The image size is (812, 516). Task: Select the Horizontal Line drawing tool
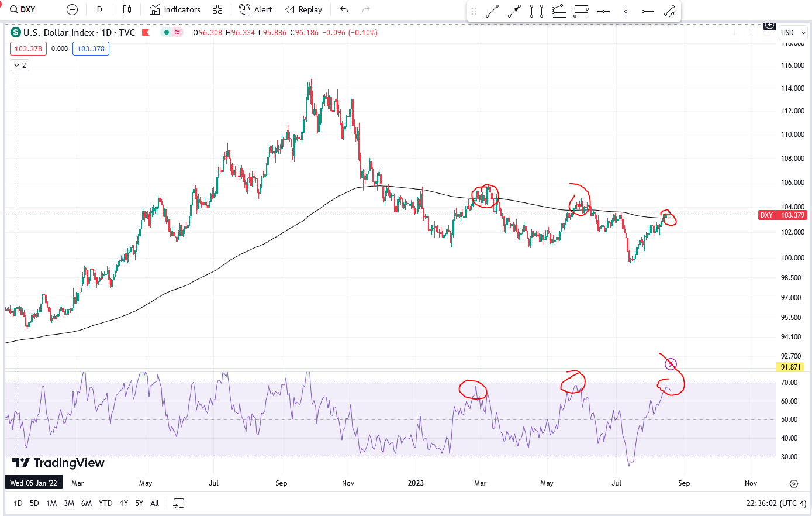603,11
